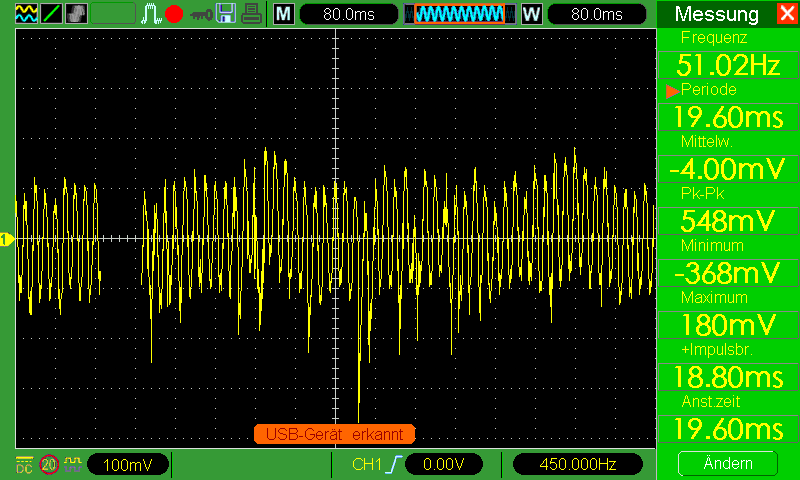Select the 19.60ms Periode reading

coord(728,117)
